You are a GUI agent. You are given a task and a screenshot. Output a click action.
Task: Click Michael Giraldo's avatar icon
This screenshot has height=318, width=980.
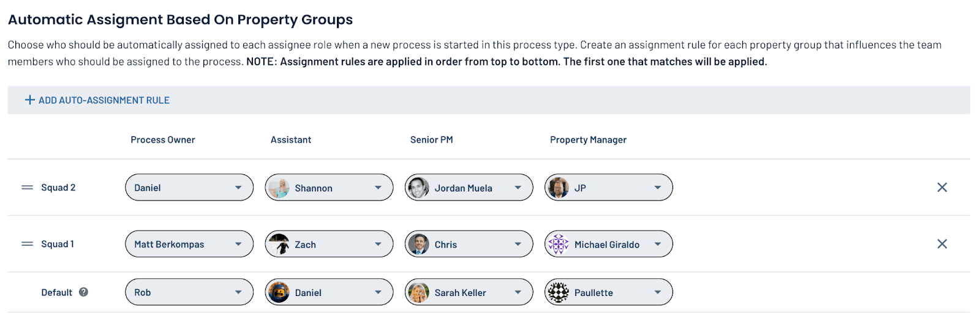click(x=559, y=244)
